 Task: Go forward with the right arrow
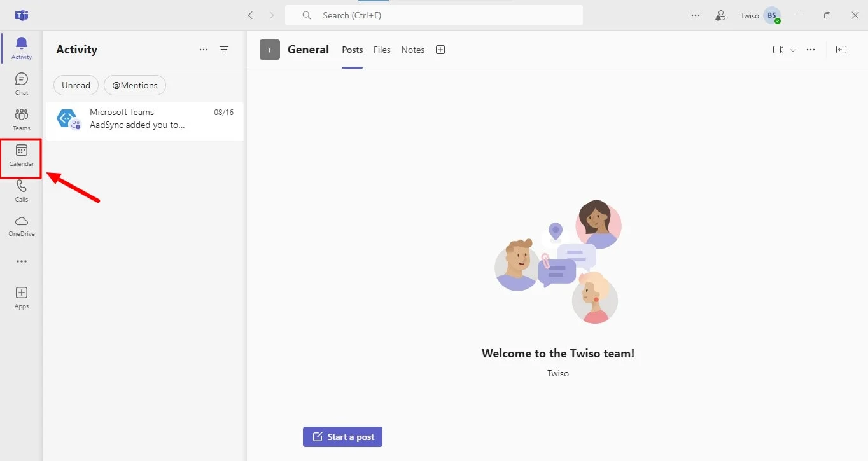[x=272, y=15]
